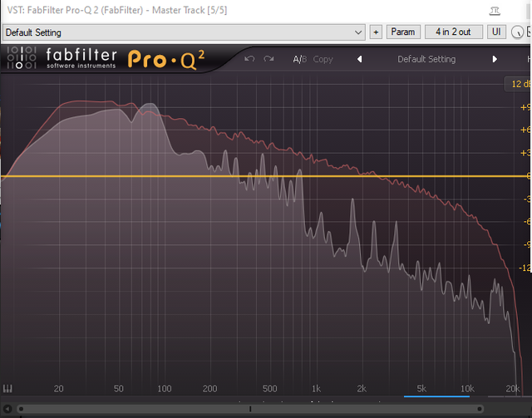Click the FabFilter logo icon
This screenshot has height=418, width=532.
(x=22, y=57)
